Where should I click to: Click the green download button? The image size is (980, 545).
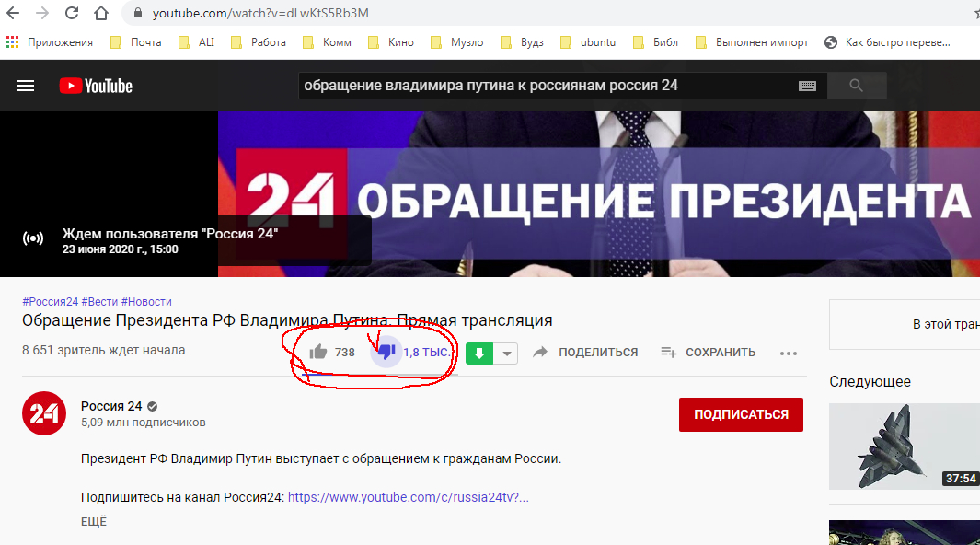(479, 354)
